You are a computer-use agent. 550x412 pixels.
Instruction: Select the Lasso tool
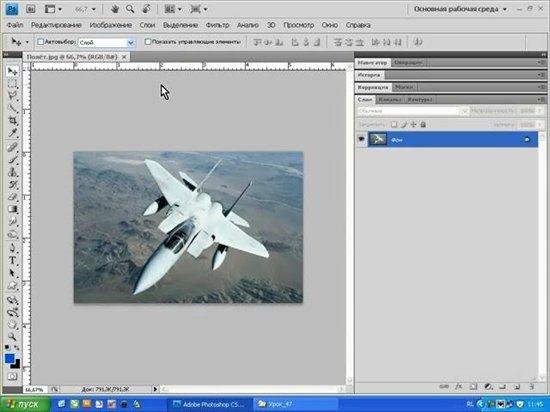12,95
